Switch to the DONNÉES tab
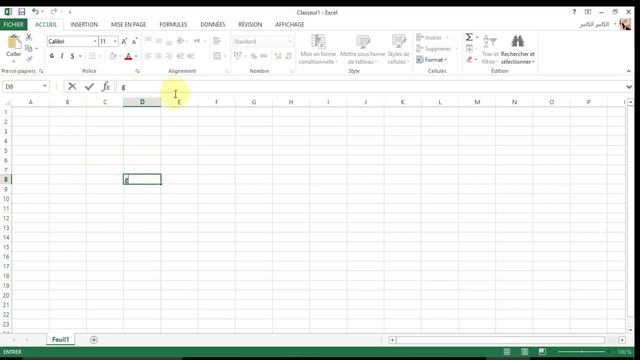The height and width of the screenshot is (360, 640). click(213, 24)
